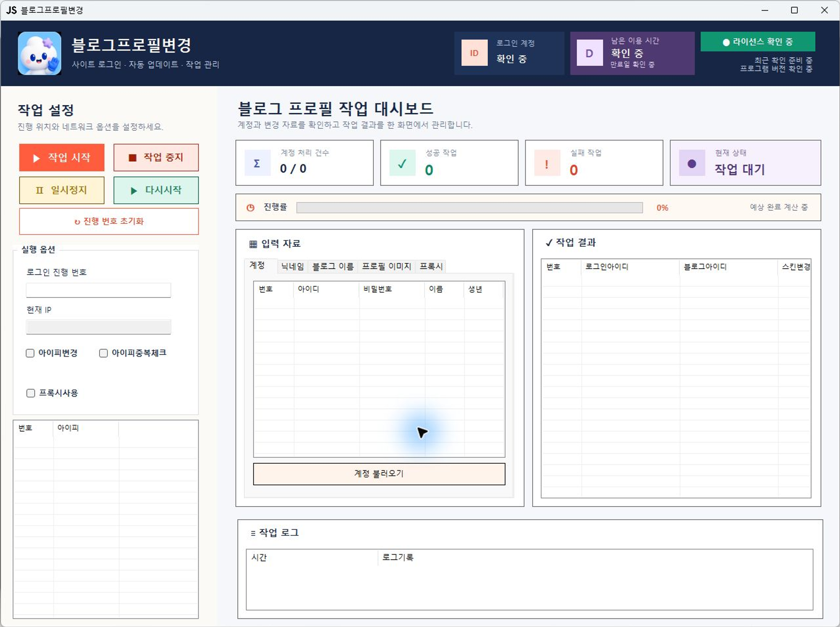
Task: Click the exclamation icon in 실패 작업 card
Action: click(547, 163)
